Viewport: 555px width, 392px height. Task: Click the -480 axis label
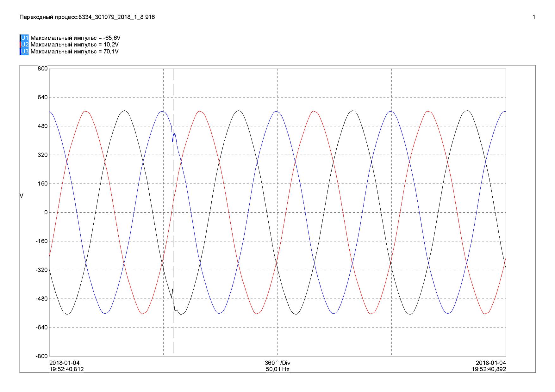point(42,299)
